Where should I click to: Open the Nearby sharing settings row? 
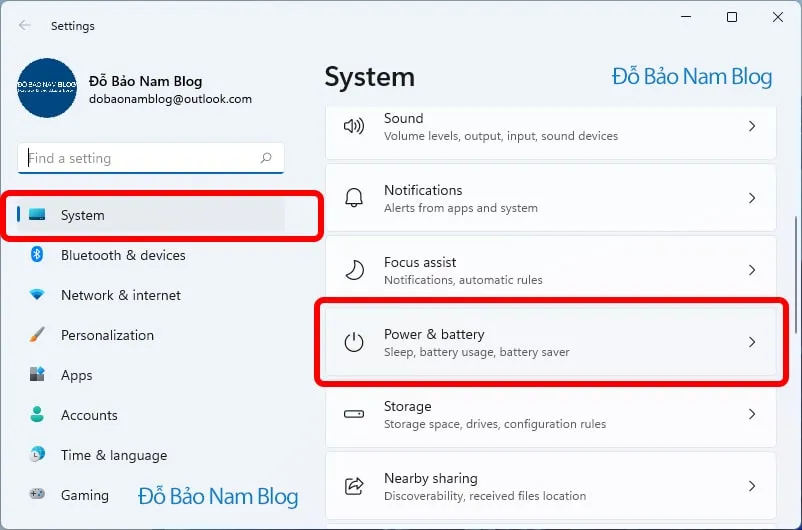[x=550, y=485]
